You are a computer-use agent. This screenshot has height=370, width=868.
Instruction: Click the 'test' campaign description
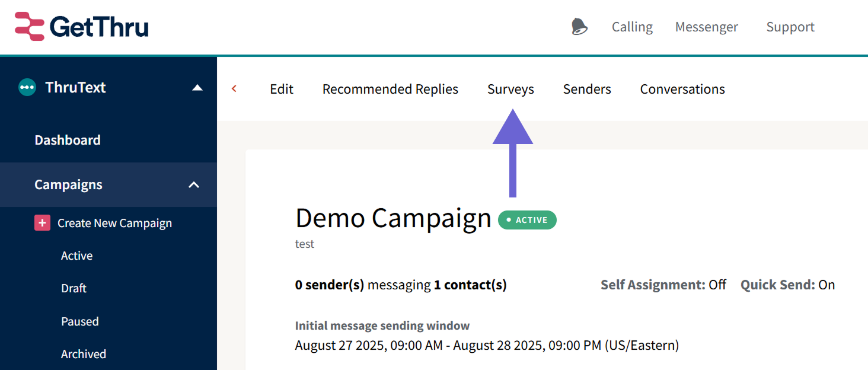pyautogui.click(x=305, y=244)
